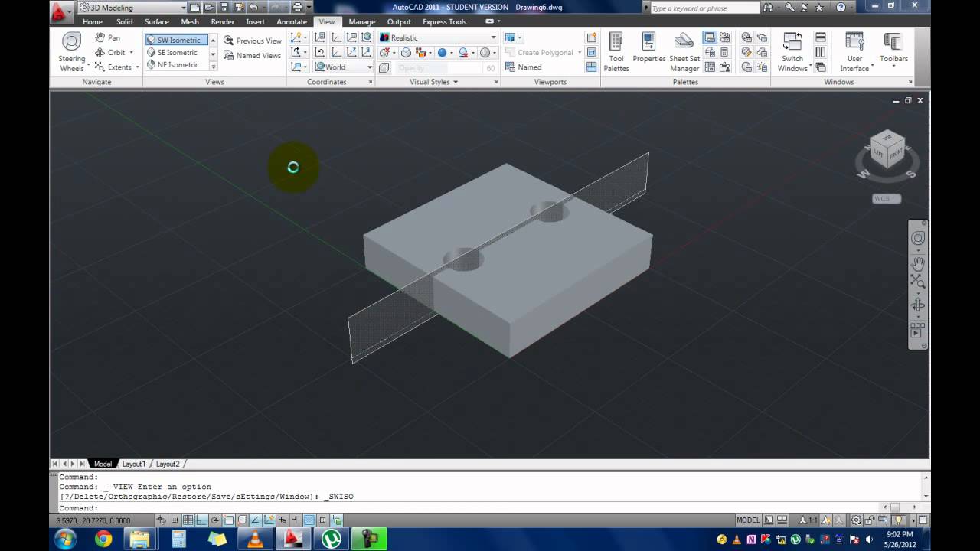
Task: Click the full navigation wheel on navigation bar
Action: point(918,238)
